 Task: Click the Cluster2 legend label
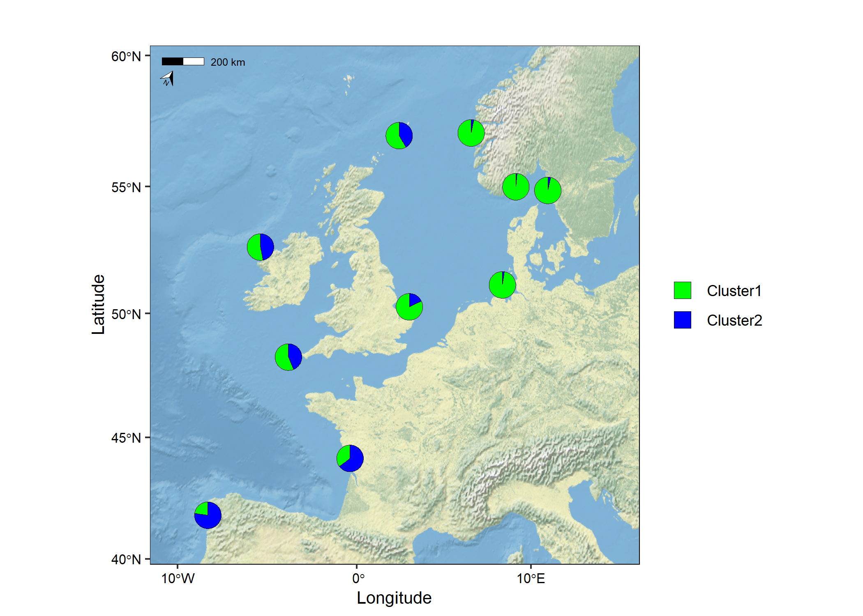pyautogui.click(x=734, y=320)
